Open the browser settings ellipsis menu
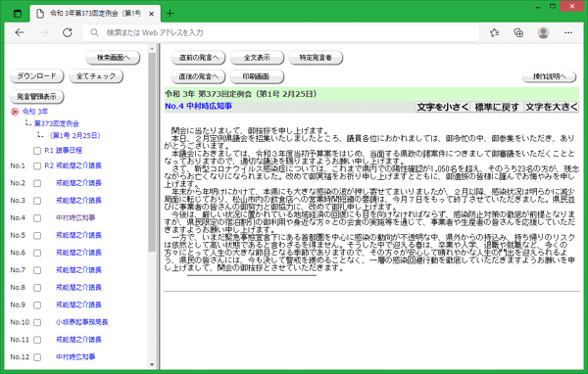The width and height of the screenshot is (588, 374). click(568, 32)
